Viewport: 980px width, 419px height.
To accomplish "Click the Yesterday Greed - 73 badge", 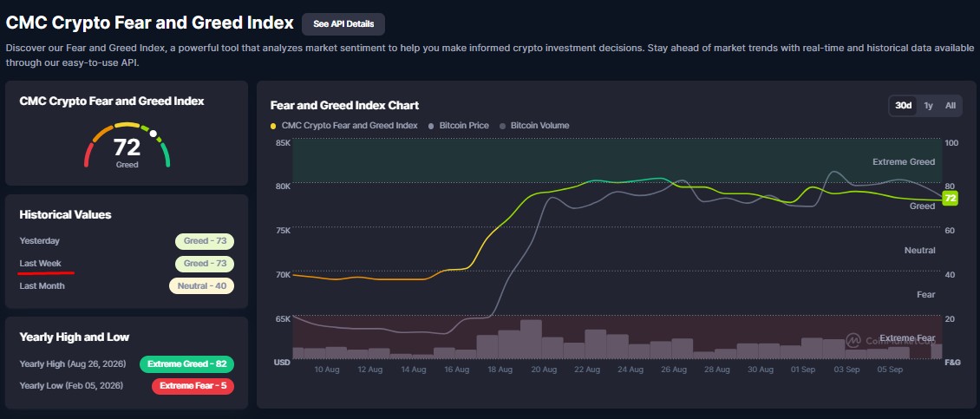I will tap(205, 241).
